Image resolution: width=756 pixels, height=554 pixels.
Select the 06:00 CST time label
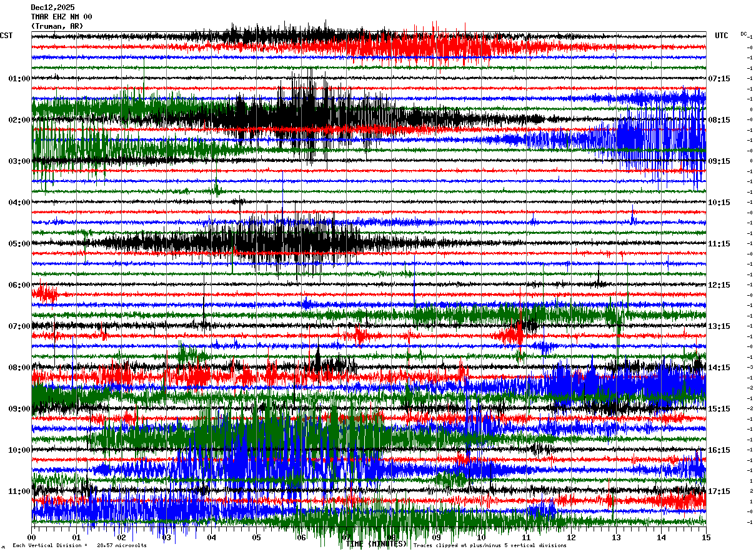pos(19,285)
